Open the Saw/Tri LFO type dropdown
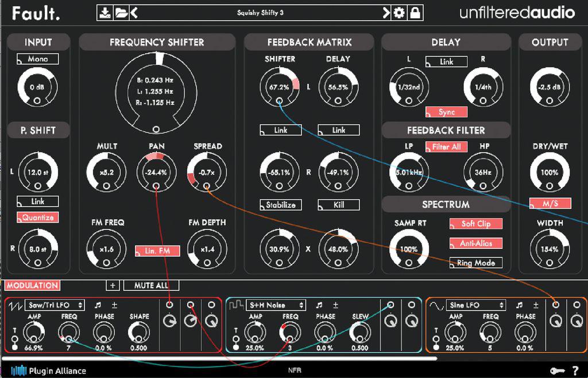Viewport: 588px width, 378px height. pos(55,305)
